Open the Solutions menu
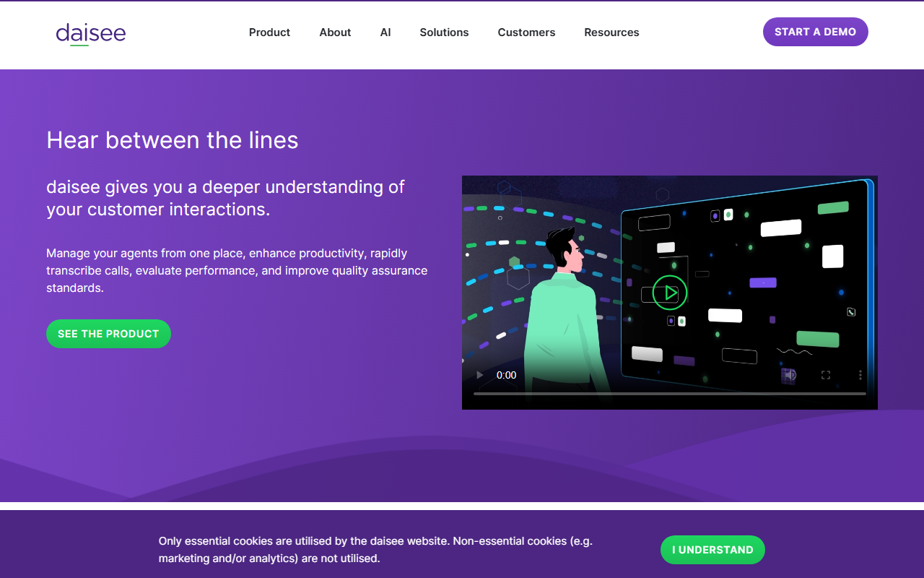 [x=444, y=33]
